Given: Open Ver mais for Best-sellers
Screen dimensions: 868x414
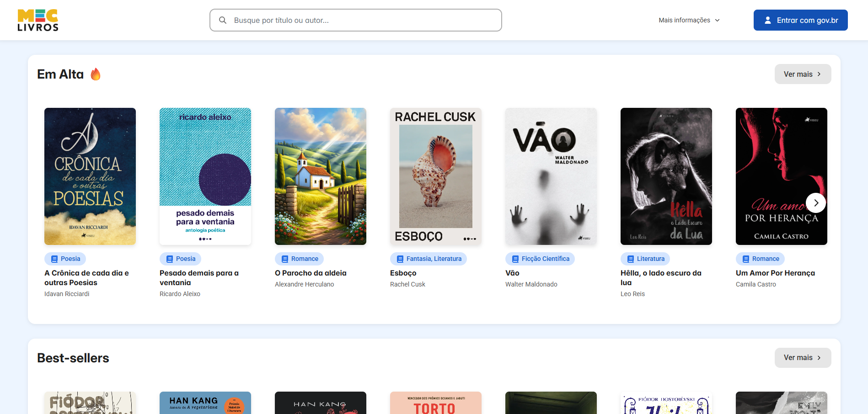Looking at the screenshot, I should (803, 358).
